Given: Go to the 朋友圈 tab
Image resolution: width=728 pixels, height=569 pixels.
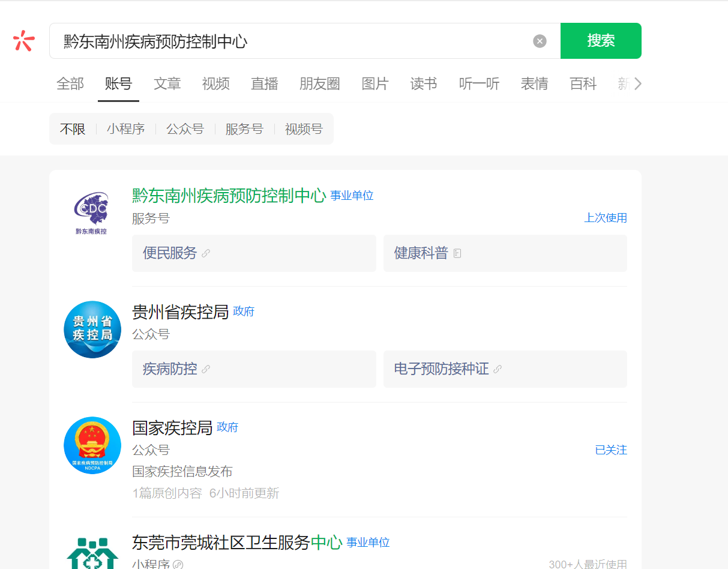Looking at the screenshot, I should (x=320, y=84).
